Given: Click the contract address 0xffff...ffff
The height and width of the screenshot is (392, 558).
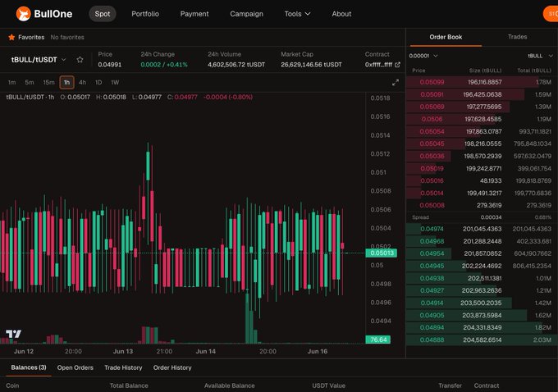Looking at the screenshot, I should (x=378, y=65).
